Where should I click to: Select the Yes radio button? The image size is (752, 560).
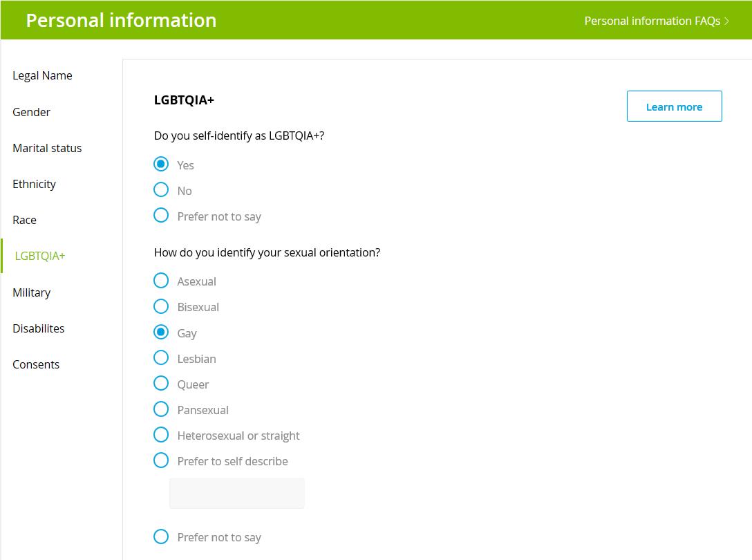[161, 165]
